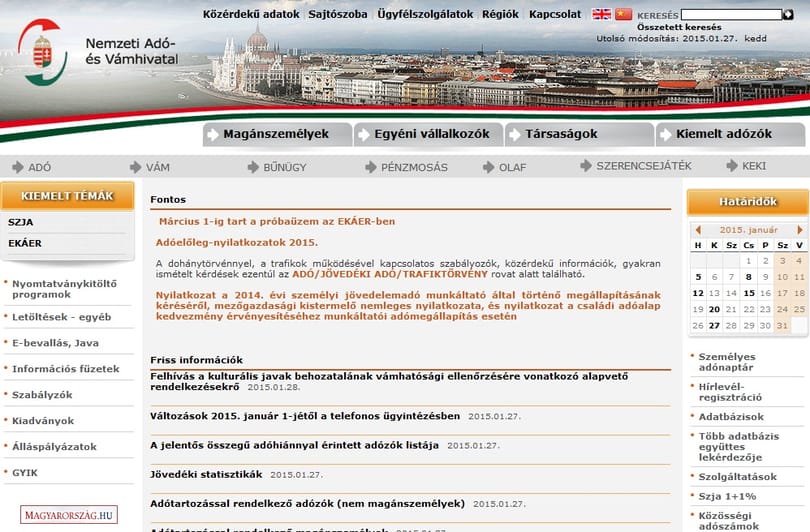The width and height of the screenshot is (810, 532).
Task: Open Jövedéki statisztikák news item
Action: tap(206, 474)
